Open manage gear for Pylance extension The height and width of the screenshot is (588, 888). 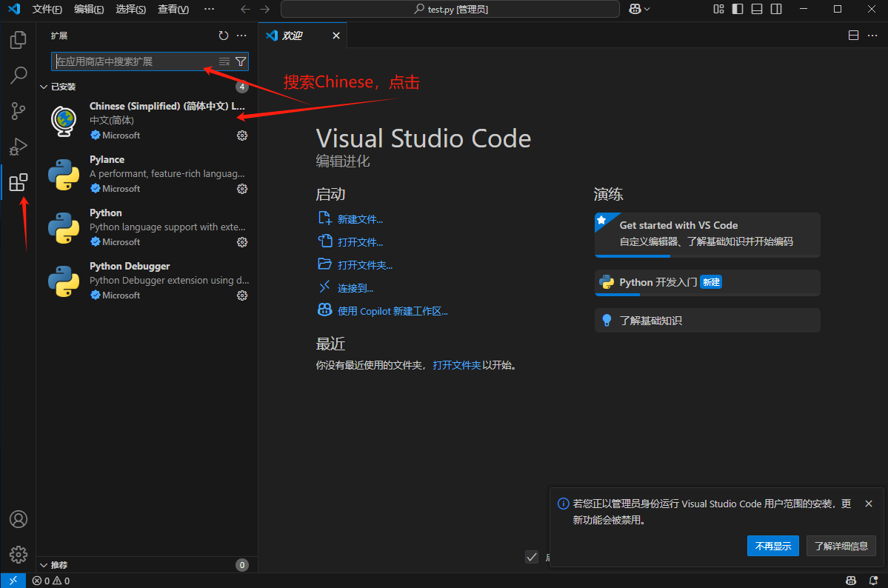coord(242,189)
